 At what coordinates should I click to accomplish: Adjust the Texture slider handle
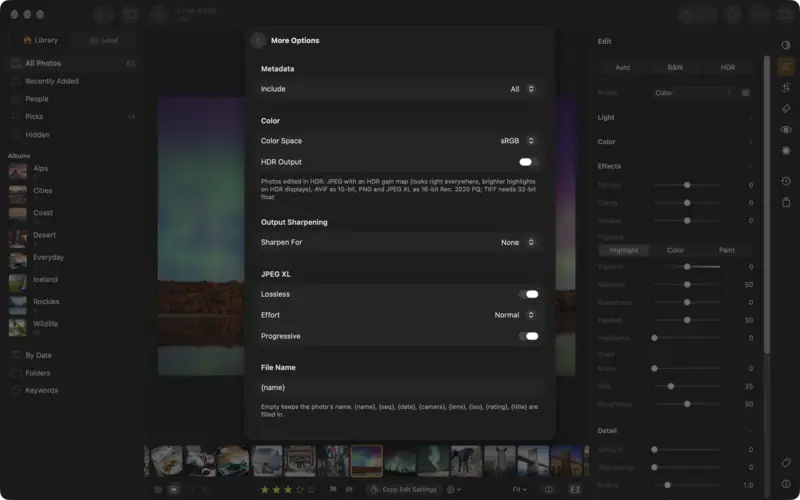point(687,185)
